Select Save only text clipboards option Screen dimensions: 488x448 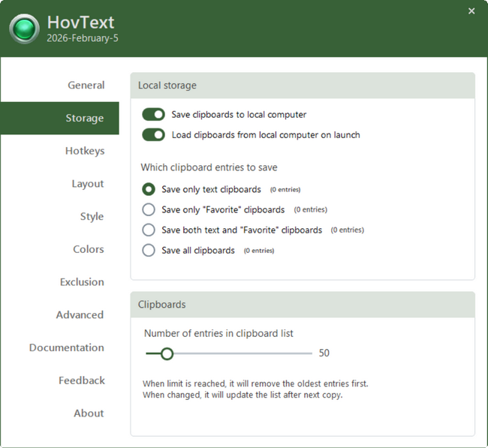[x=149, y=190]
